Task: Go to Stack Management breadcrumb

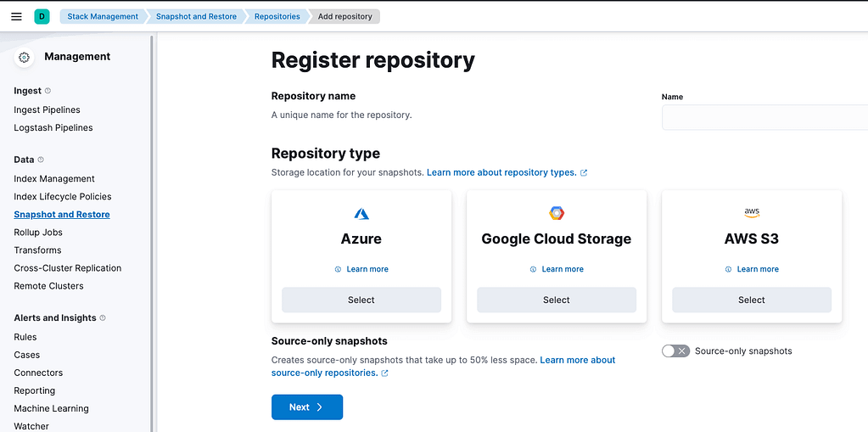Action: [103, 17]
